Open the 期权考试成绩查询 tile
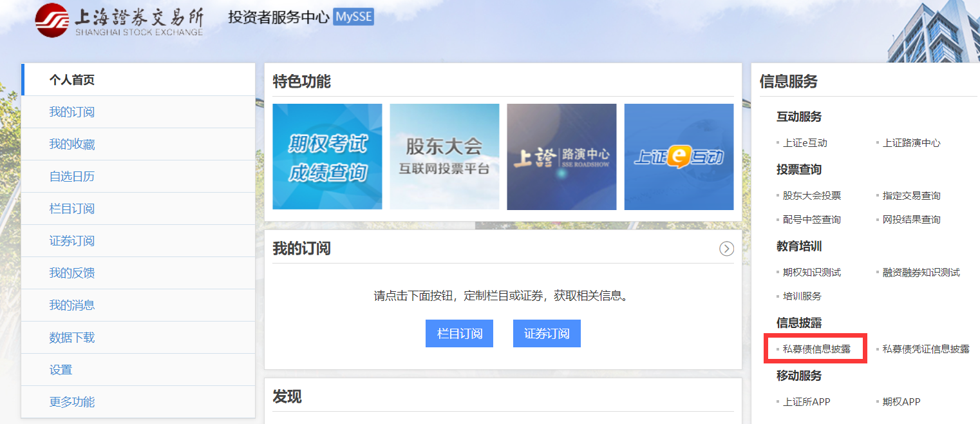The height and width of the screenshot is (424, 980). 327,157
